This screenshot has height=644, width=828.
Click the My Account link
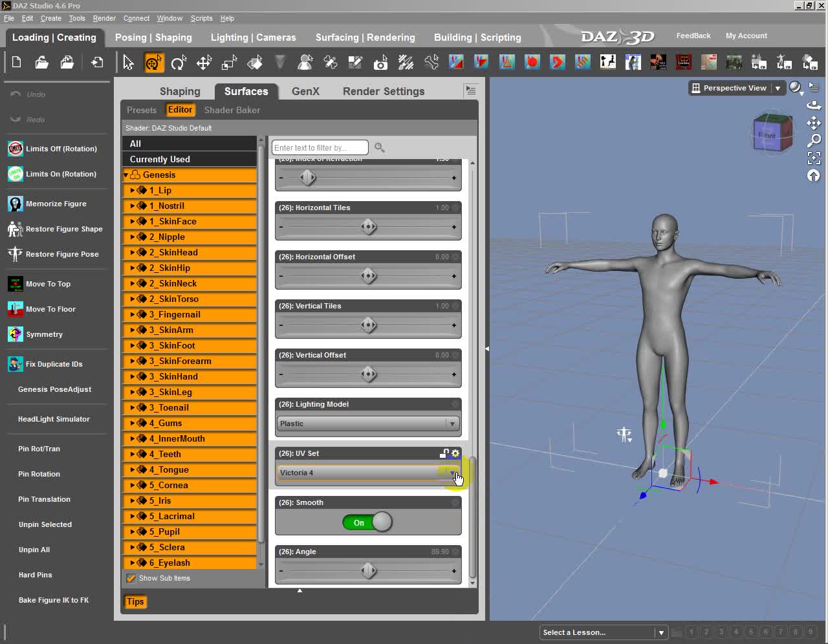click(746, 36)
